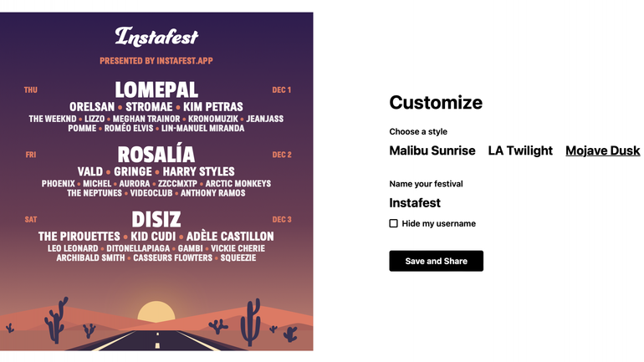This screenshot has width=644, height=362.
Task: Click Presented by Instafest.app text
Action: (156, 61)
